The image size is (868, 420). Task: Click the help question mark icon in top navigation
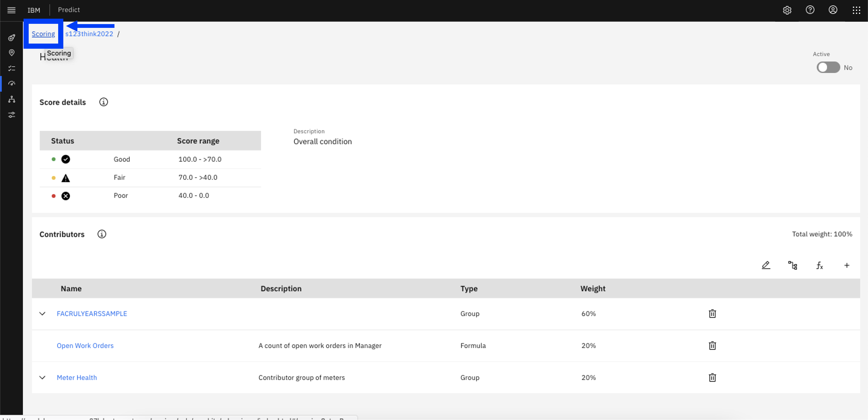810,10
